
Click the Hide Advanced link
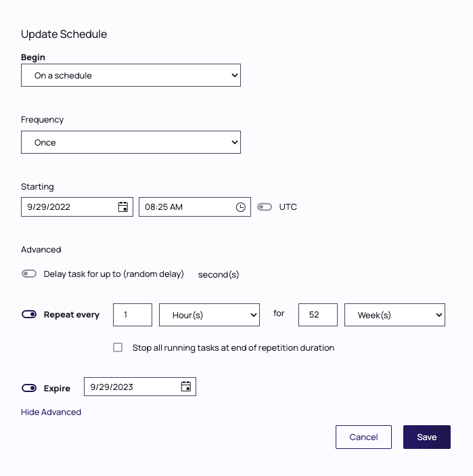[51, 412]
